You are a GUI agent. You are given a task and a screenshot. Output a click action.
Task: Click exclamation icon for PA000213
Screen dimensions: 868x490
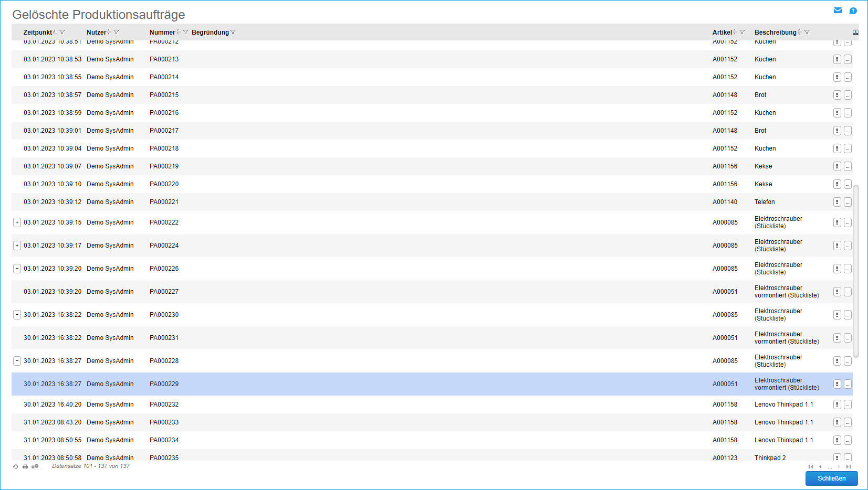(837, 59)
